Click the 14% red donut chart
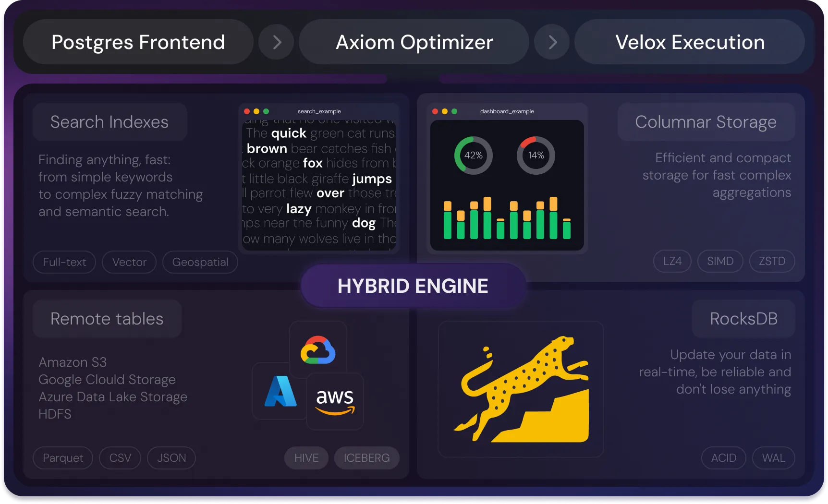Viewport: 828px width, 504px height. (536, 155)
